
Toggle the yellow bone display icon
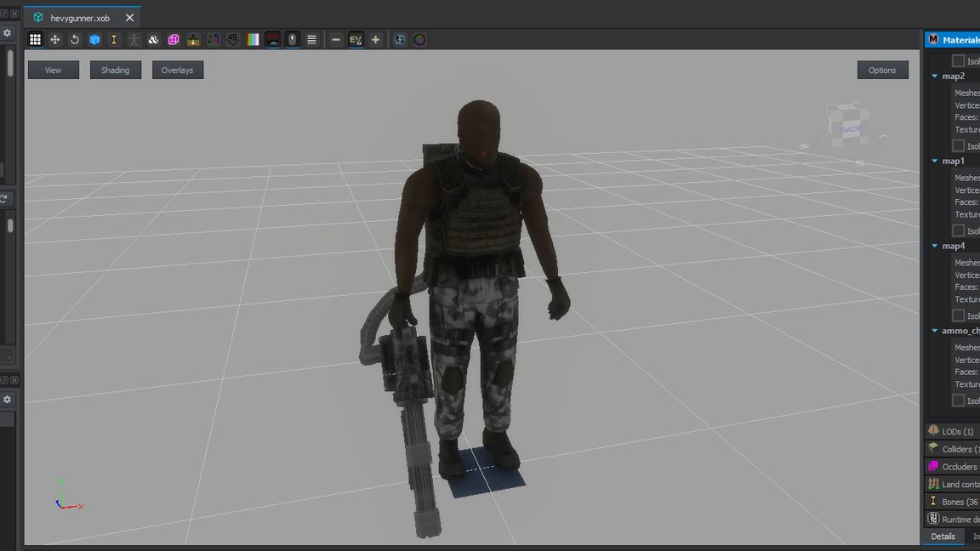(x=114, y=40)
